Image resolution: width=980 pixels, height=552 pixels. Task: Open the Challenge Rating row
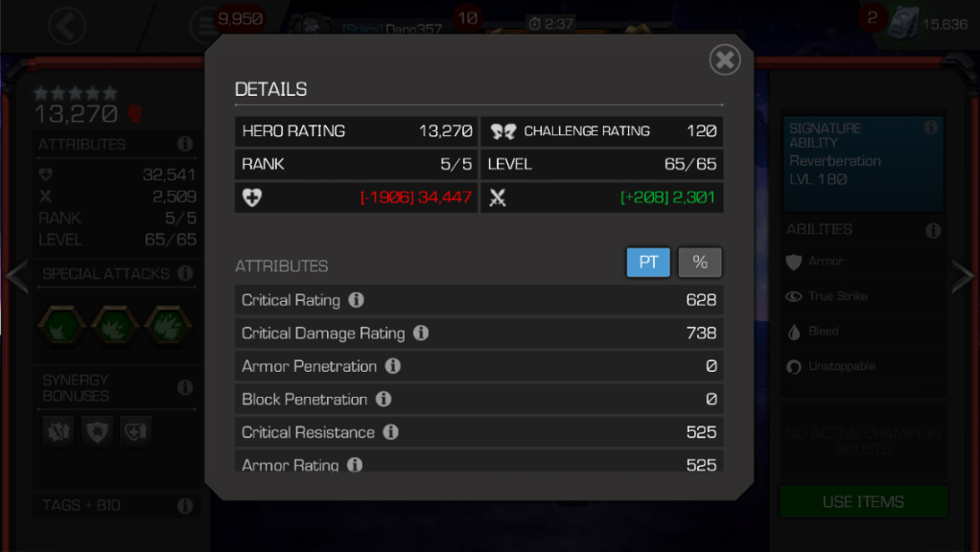(602, 131)
